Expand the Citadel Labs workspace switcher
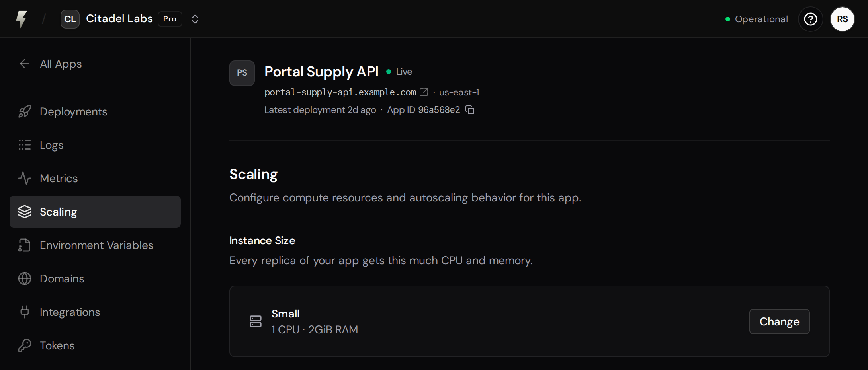868x370 pixels. click(x=195, y=19)
